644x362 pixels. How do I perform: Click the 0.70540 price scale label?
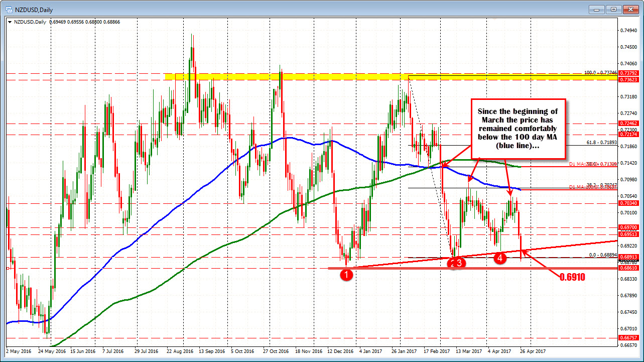tap(629, 196)
